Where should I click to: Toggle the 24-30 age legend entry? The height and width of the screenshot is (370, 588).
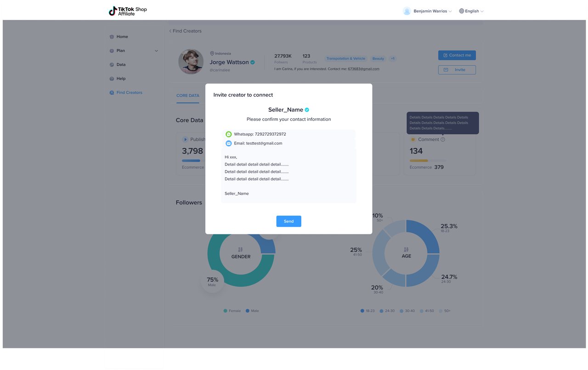[387, 311]
